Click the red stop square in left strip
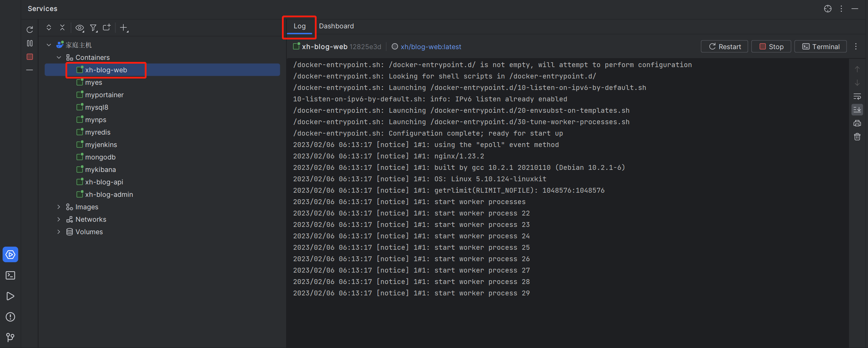The width and height of the screenshot is (868, 348). coord(30,57)
